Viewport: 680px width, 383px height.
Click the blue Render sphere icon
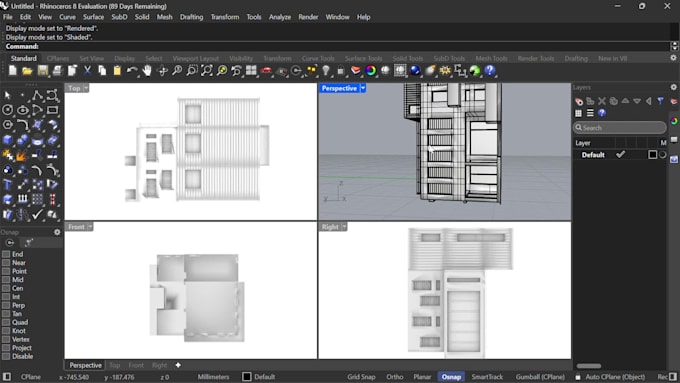tap(415, 70)
